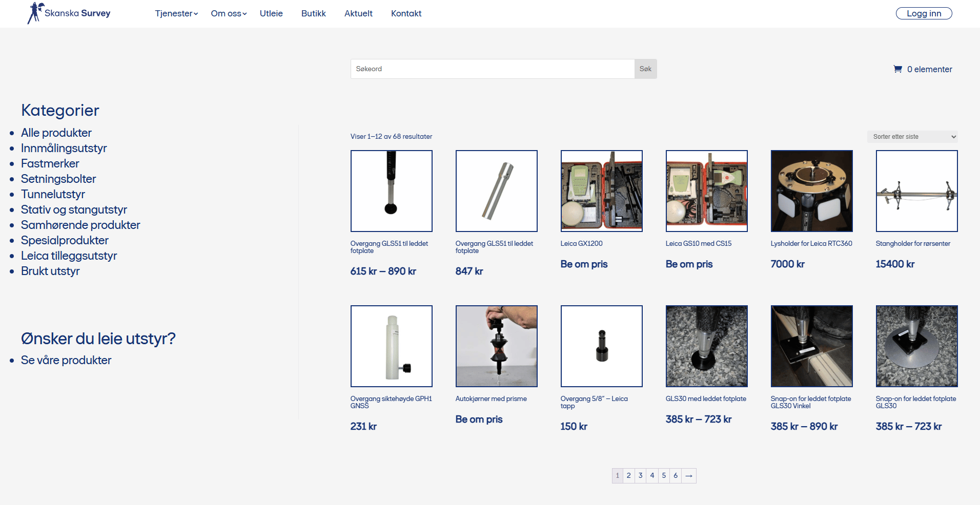The width and height of the screenshot is (980, 505).
Task: Open the Overgang siktehøyde GPH1 GNSS image
Action: point(392,346)
